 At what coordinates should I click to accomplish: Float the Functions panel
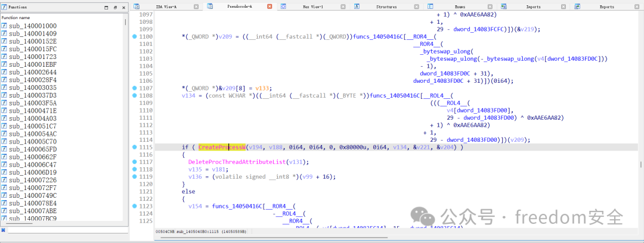coord(116,7)
